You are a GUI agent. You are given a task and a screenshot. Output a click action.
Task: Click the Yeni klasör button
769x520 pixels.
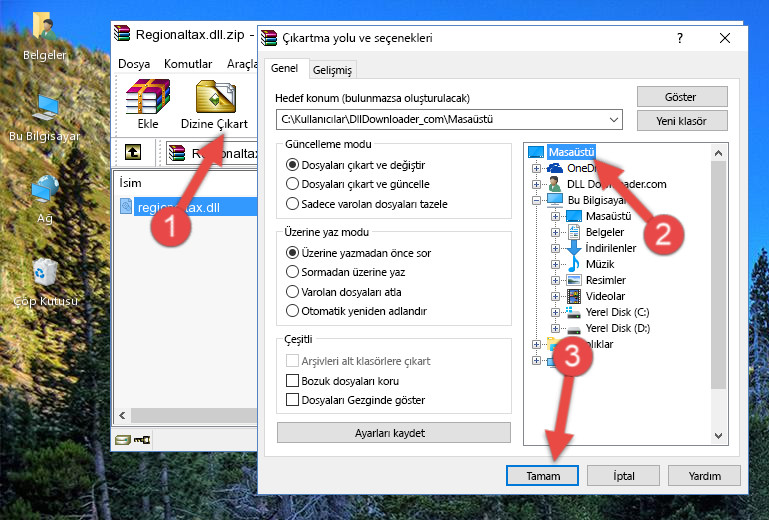click(681, 121)
